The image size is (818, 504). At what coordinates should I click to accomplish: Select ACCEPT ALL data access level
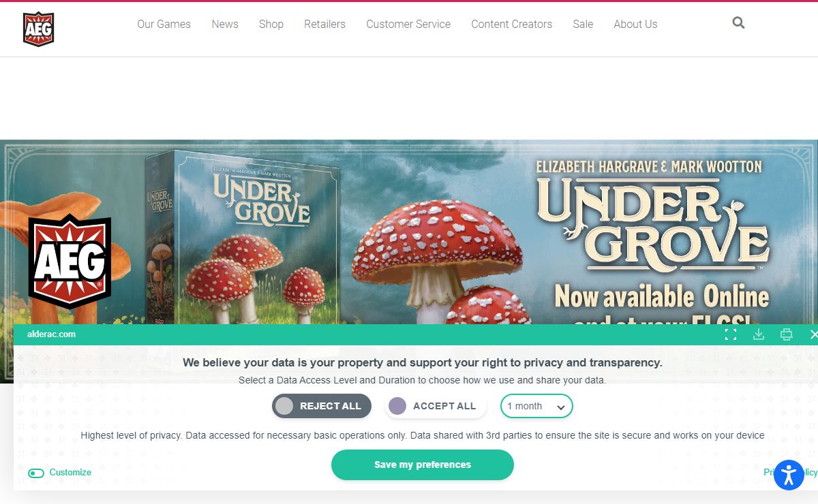click(x=436, y=406)
